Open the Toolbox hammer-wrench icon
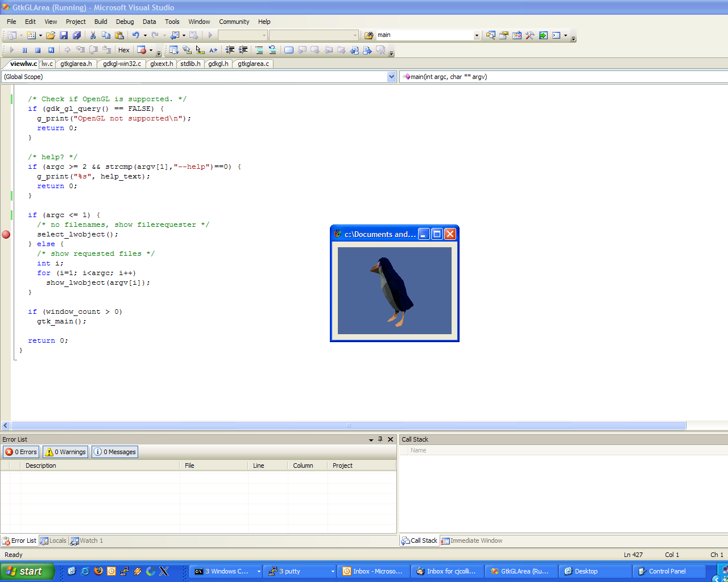The width and height of the screenshot is (728, 582). coord(530,35)
